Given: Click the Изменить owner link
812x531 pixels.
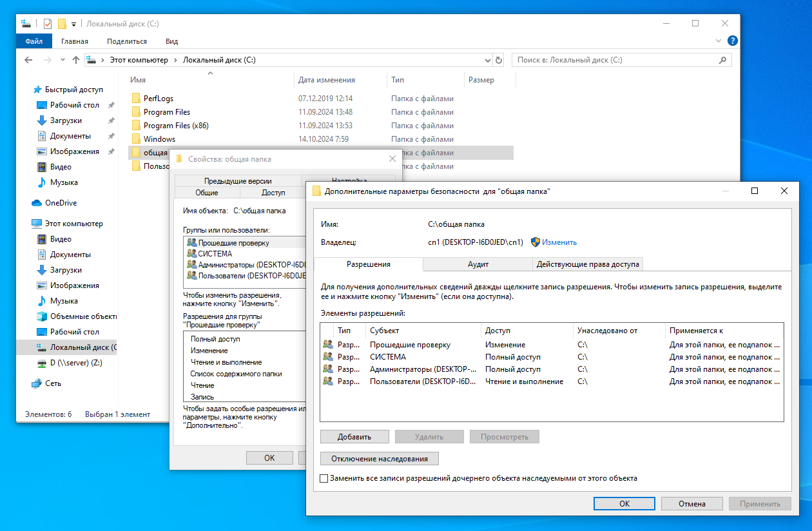Looking at the screenshot, I should (559, 242).
